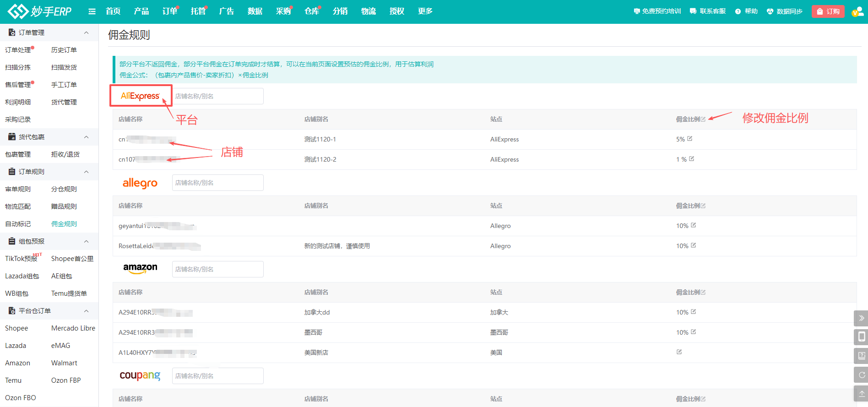The image size is (868, 407).
Task: Collapse the 货代包裹 sidebar section
Action: coord(87,137)
